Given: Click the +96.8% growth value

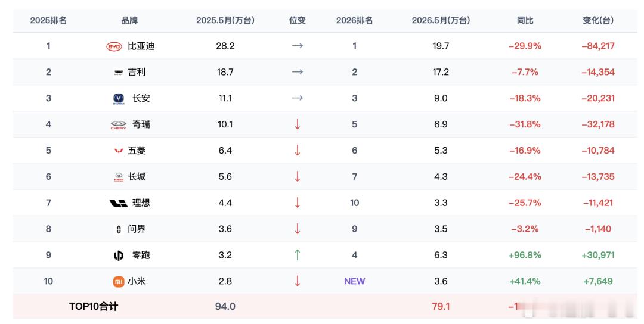Looking at the screenshot, I should 525,255.
